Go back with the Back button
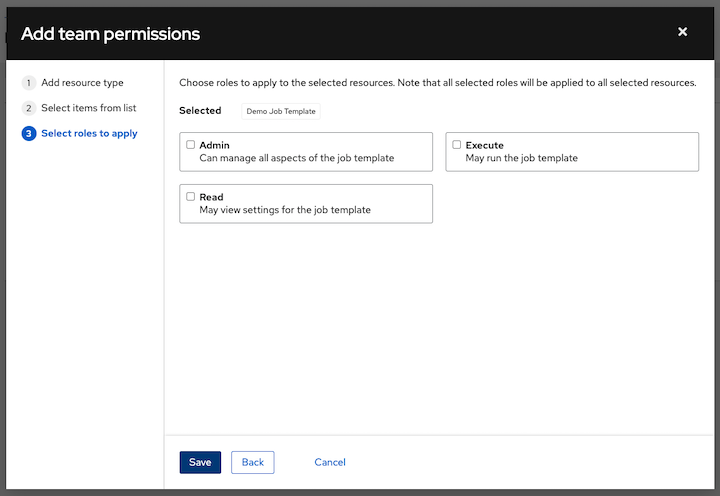Image resolution: width=720 pixels, height=496 pixels. (252, 462)
